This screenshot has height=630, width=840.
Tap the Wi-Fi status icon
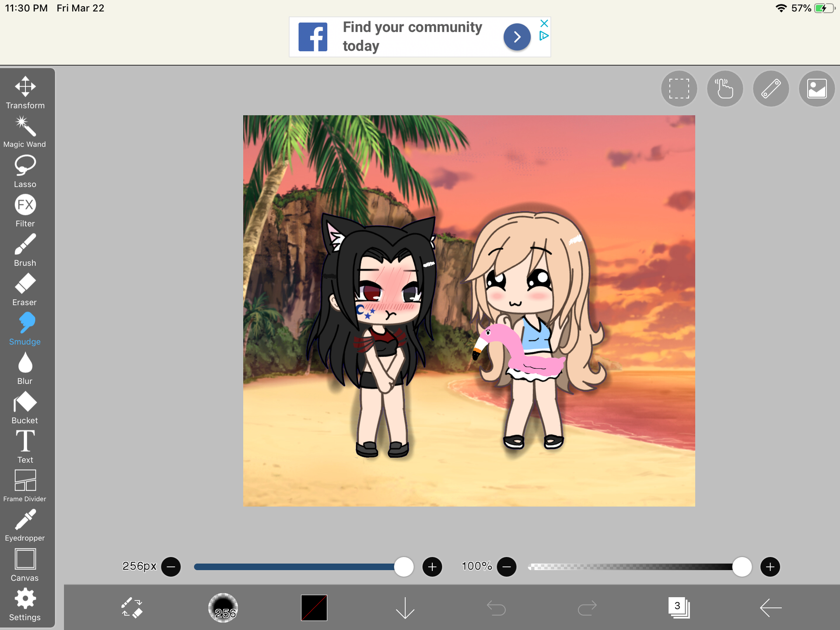pyautogui.click(x=781, y=8)
